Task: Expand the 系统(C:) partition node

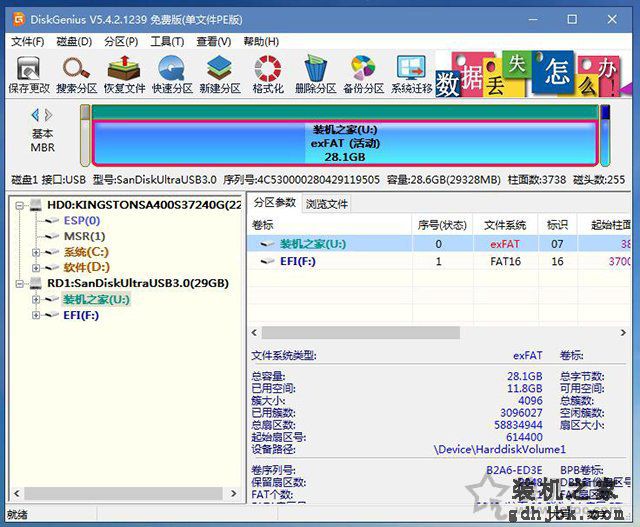Action: point(36,252)
